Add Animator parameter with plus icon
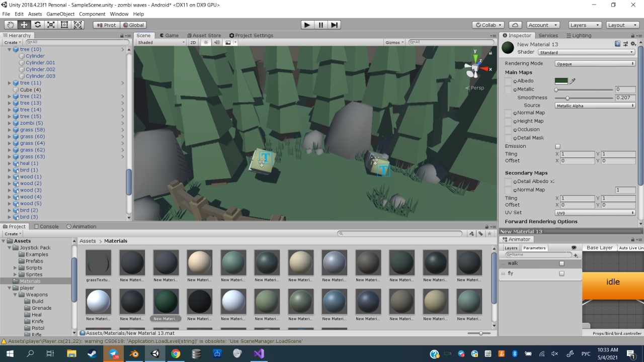Screen dimensions: 644x362 click(x=576, y=255)
